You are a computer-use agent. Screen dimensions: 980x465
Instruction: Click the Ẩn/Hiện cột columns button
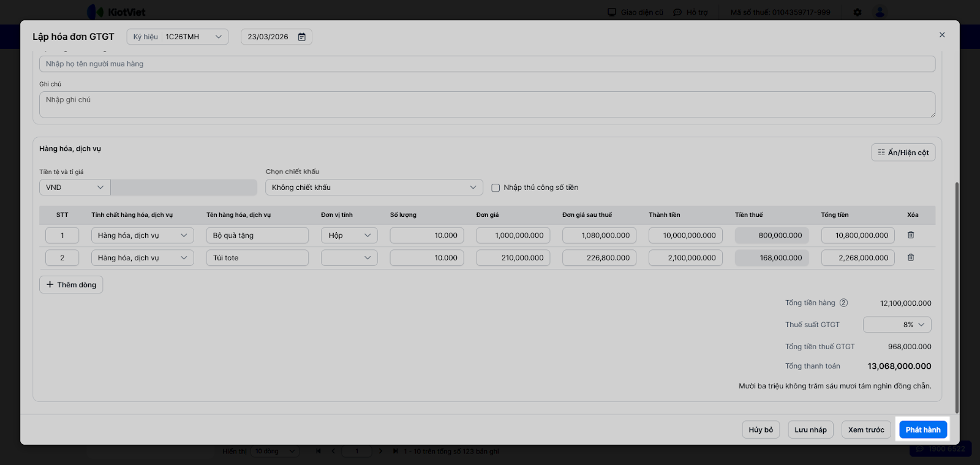point(903,153)
